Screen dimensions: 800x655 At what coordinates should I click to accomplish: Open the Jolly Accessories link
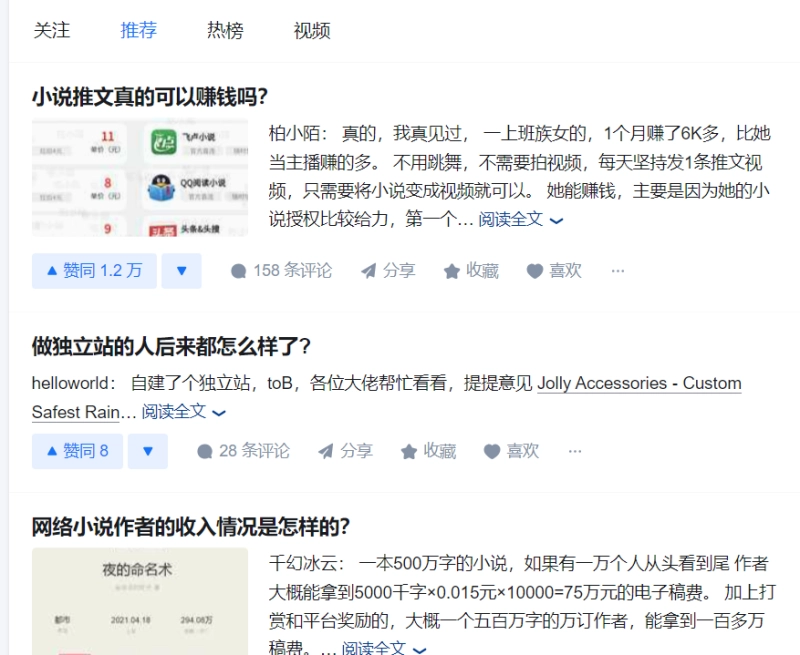pyautogui.click(x=640, y=383)
